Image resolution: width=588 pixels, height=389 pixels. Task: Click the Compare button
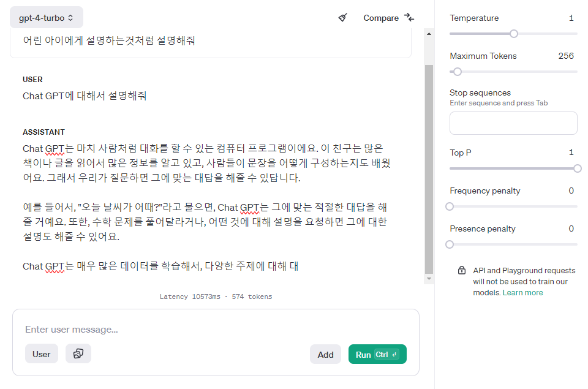389,18
